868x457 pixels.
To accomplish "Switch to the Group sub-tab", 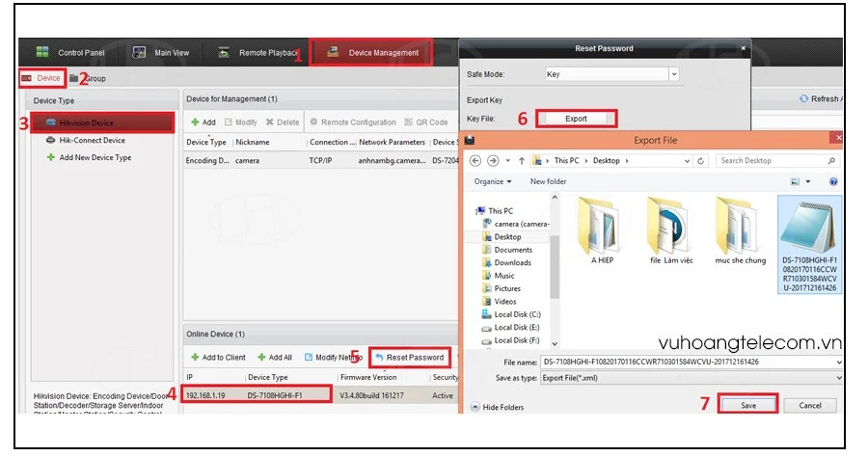I will click(88, 78).
